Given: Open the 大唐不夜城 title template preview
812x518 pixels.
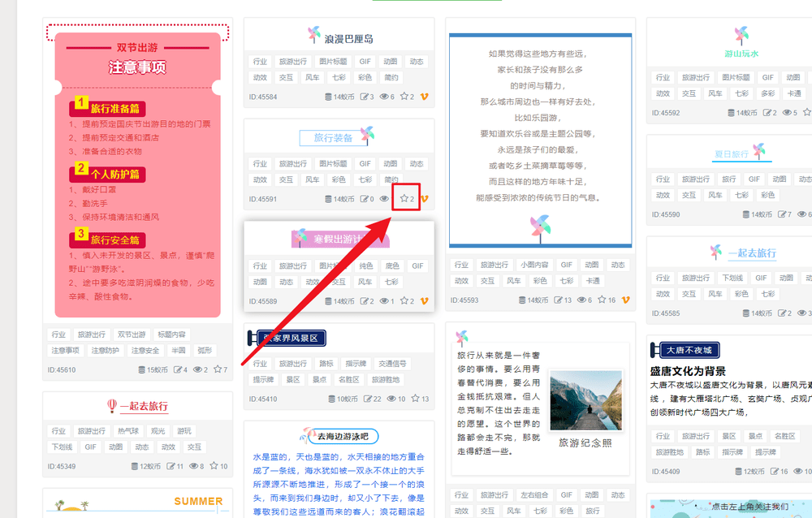Looking at the screenshot, I should click(685, 351).
